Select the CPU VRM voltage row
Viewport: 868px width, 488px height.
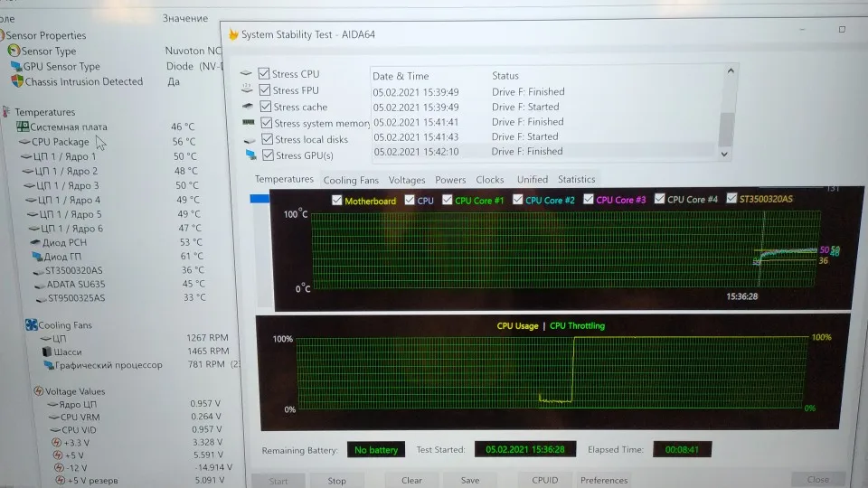point(135,417)
